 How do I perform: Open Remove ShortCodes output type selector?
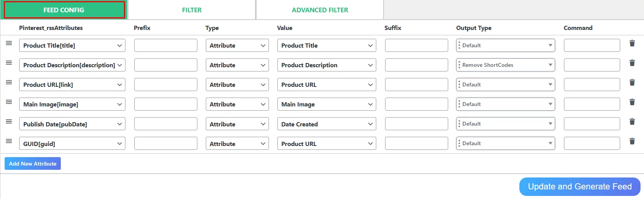[x=506, y=65]
